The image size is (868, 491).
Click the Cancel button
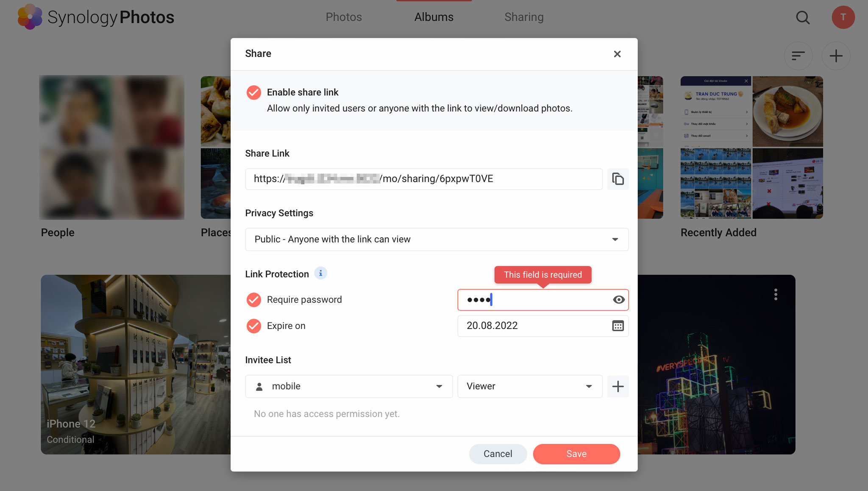498,453
